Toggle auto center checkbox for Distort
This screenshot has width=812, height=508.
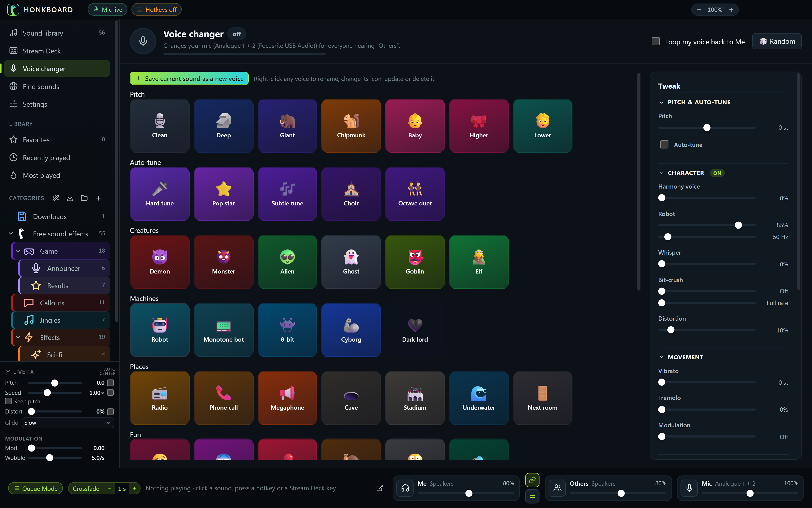(x=110, y=411)
